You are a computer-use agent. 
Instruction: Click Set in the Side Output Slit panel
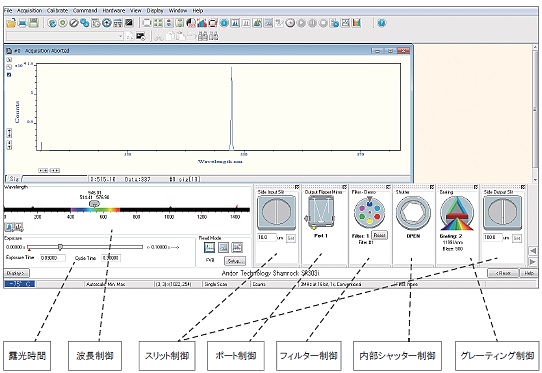(x=517, y=238)
